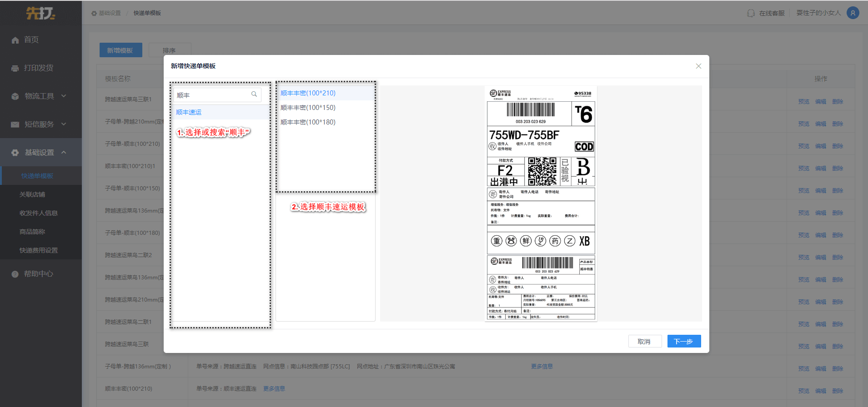Screen dimensions: 868x407
Task: Click the gear icon beside 基础设置 in sidebar
Action: click(15, 153)
